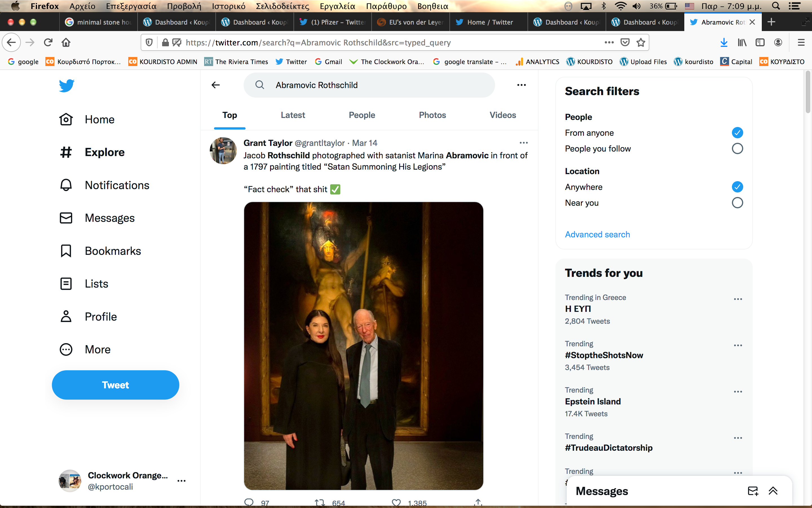The image size is (812, 508).
Task: Open Lists from the sidebar
Action: tap(83, 284)
